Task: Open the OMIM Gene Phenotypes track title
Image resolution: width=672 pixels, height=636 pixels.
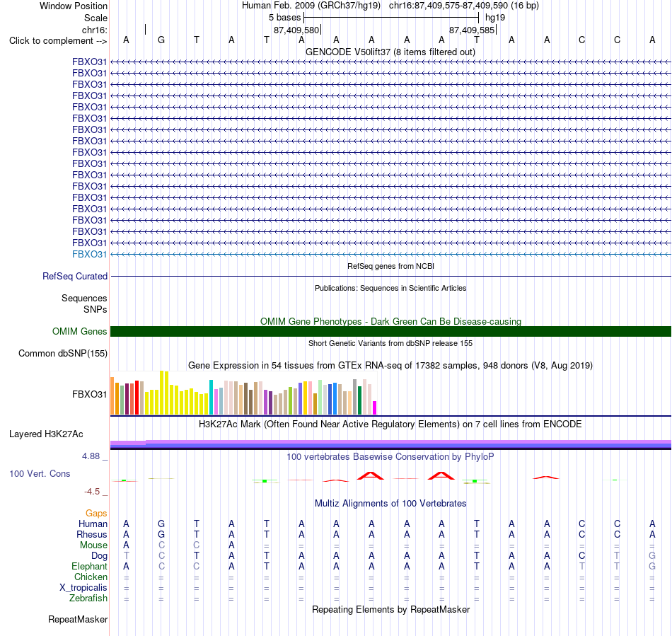Action: pos(390,321)
